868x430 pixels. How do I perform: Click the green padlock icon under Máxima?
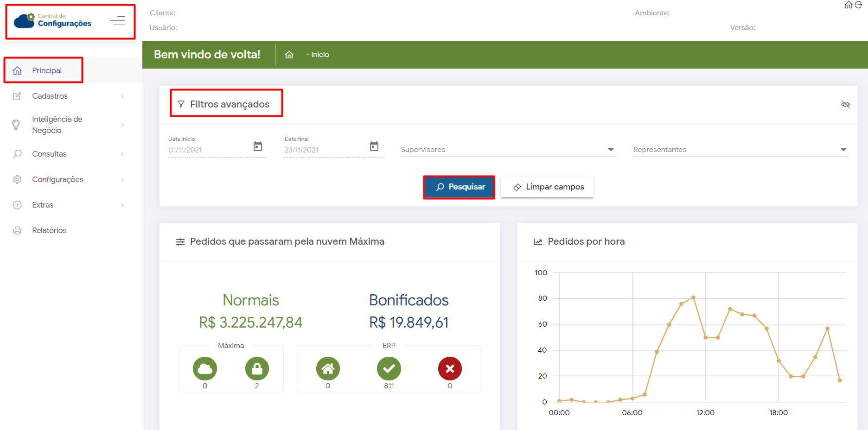(257, 369)
